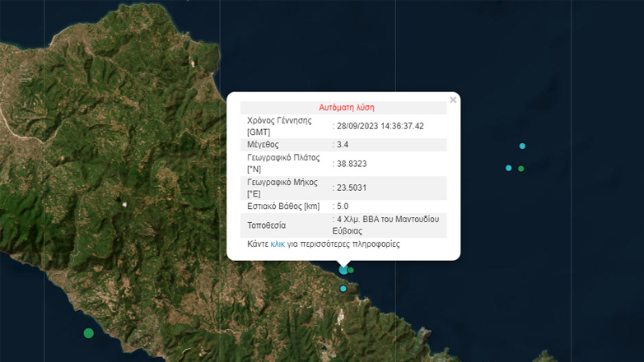The image size is (644, 362).
Task: Open the "κλικ" link for more information
Action: coord(278,244)
